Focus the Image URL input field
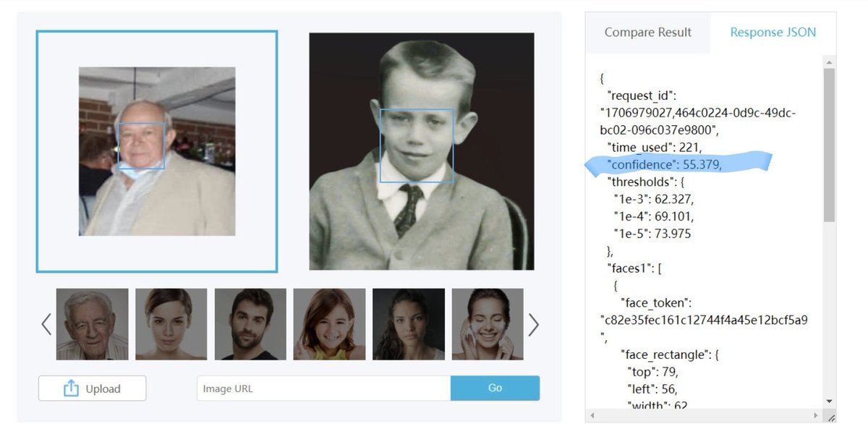868x424 pixels. 323,389
